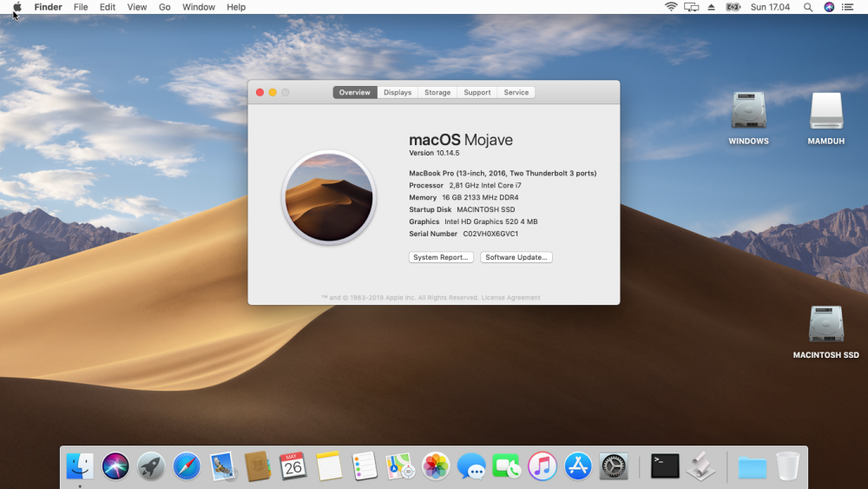
Task: Open Notification Center list icon
Action: point(848,7)
